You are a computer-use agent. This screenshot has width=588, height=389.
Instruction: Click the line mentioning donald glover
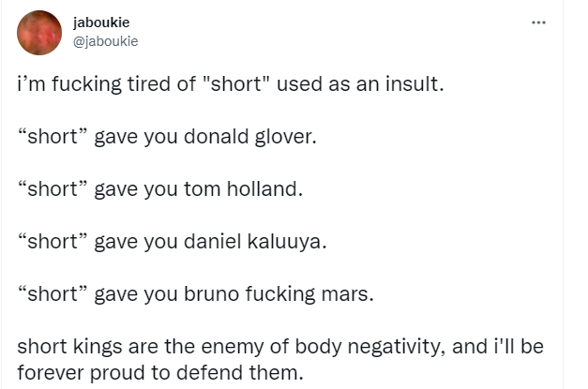pyautogui.click(x=168, y=139)
